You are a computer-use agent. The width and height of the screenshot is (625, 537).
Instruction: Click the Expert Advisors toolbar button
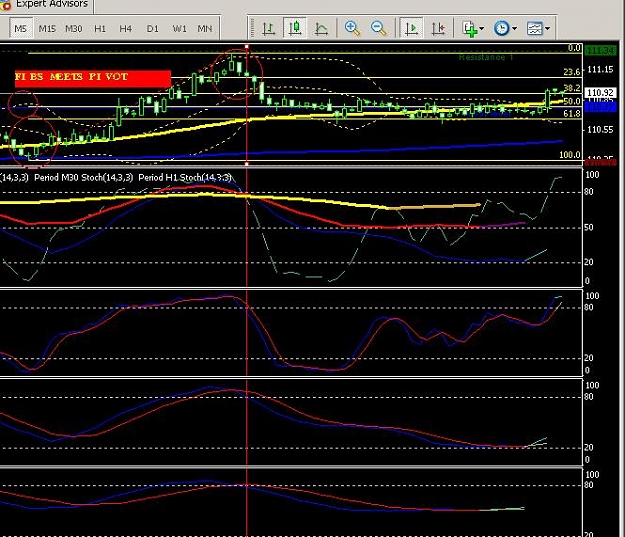click(x=47, y=5)
